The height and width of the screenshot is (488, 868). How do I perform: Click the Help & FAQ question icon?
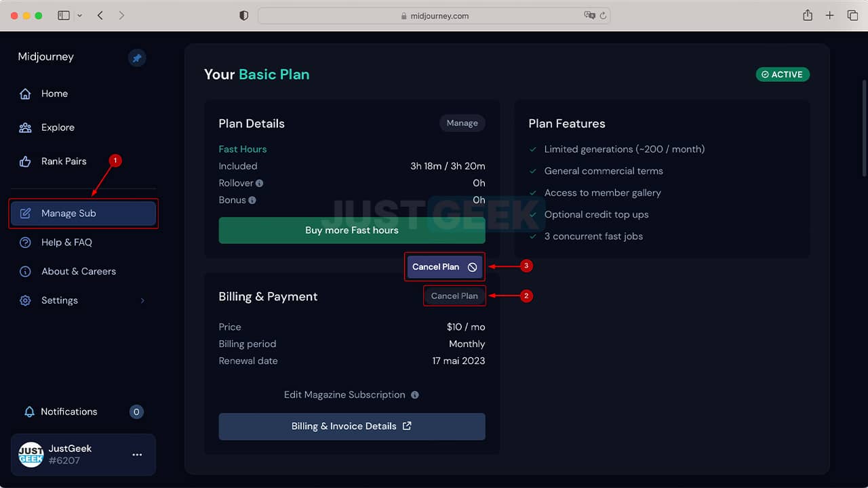click(x=25, y=242)
